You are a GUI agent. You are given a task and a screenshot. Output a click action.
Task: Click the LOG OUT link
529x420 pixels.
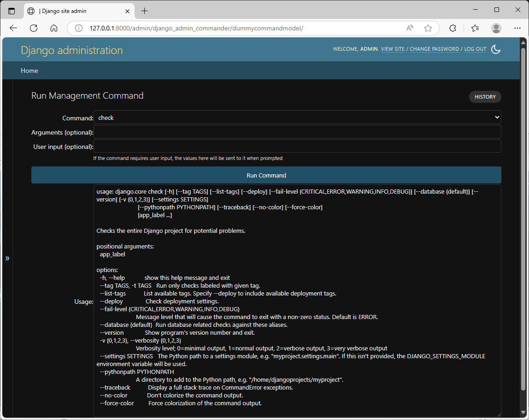click(475, 49)
